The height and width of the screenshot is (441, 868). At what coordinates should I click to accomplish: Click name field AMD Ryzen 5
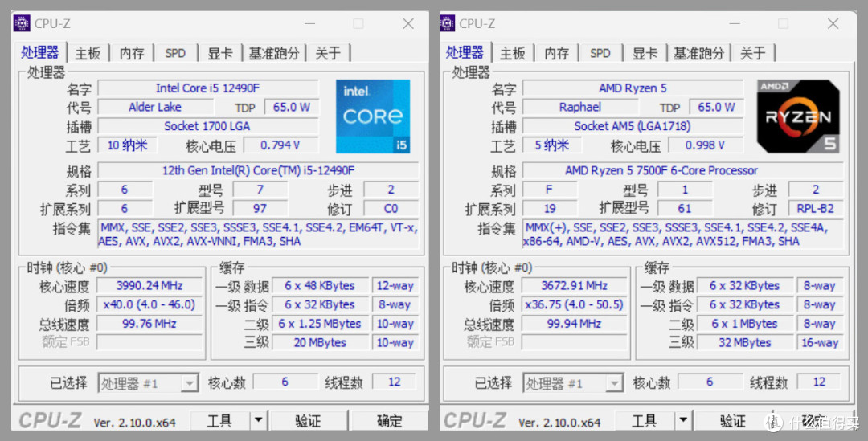633,88
